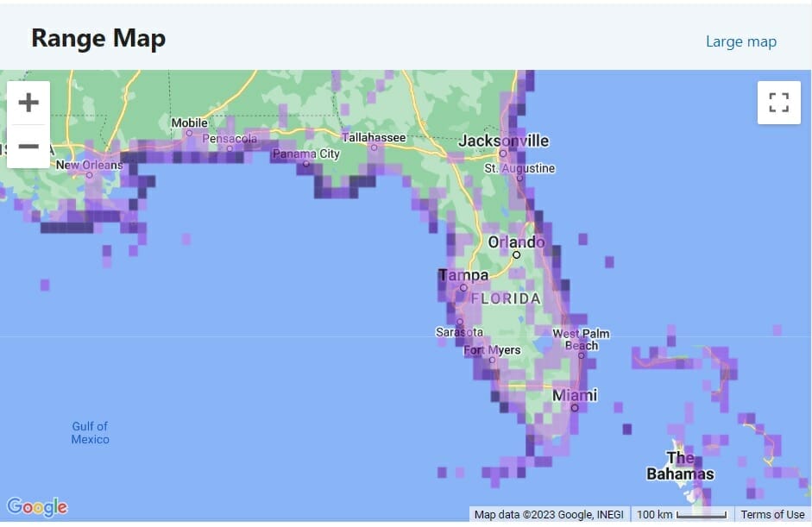Click the Sarasota label
Image resolution: width=812 pixels, height=527 pixels.
coord(459,332)
